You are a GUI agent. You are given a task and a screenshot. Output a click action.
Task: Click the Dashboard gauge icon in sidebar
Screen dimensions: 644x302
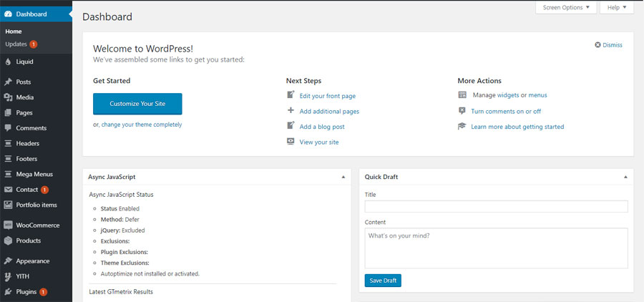[x=8, y=14]
